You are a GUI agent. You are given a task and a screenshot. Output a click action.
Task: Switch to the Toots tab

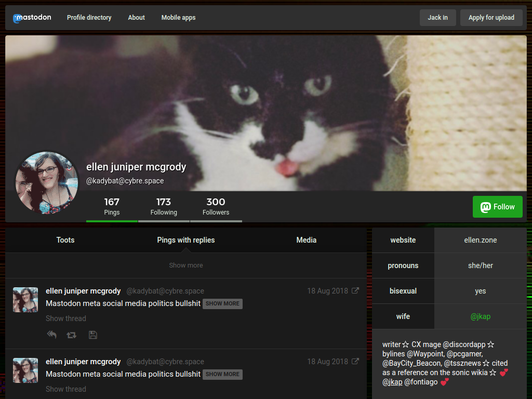(65, 240)
